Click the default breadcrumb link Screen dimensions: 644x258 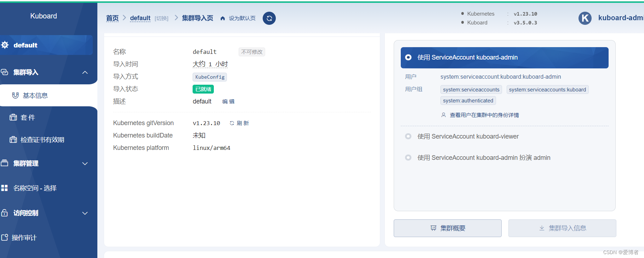tap(140, 18)
